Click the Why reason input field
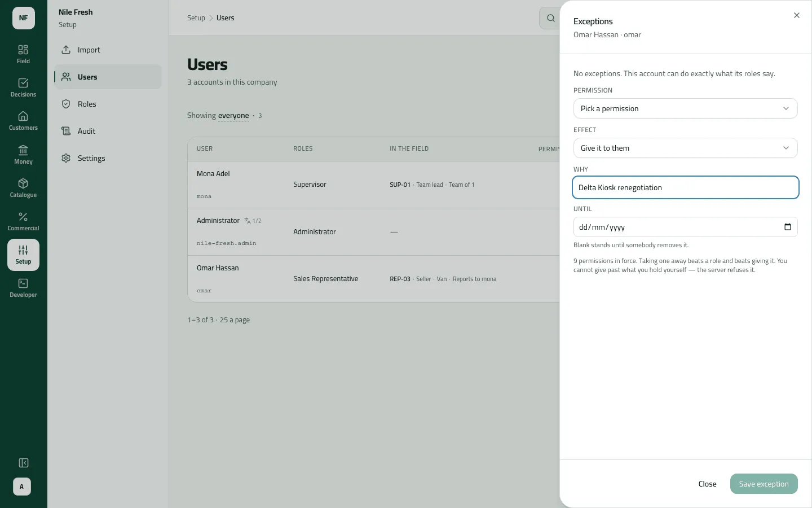Screen dimensions: 812x508 [685, 187]
